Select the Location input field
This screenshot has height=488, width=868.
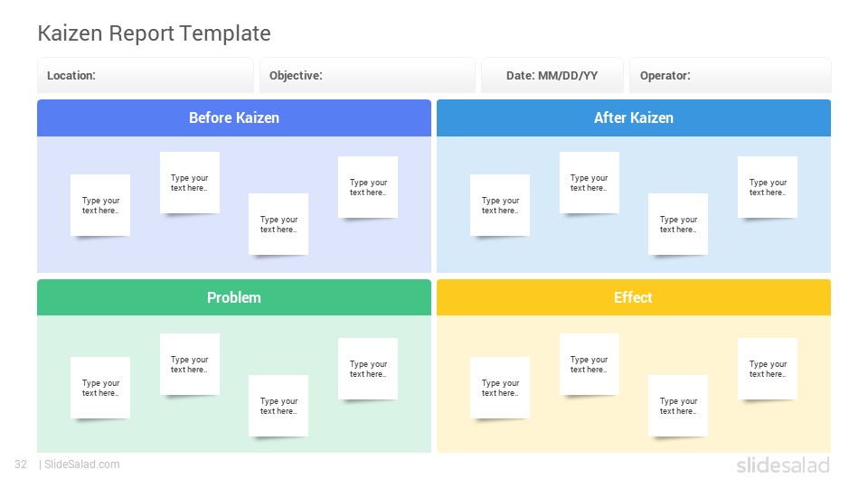point(145,75)
